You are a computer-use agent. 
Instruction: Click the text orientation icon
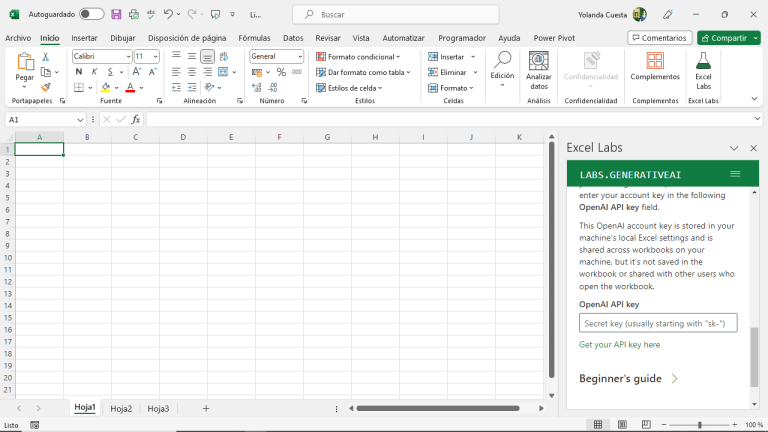click(x=210, y=88)
